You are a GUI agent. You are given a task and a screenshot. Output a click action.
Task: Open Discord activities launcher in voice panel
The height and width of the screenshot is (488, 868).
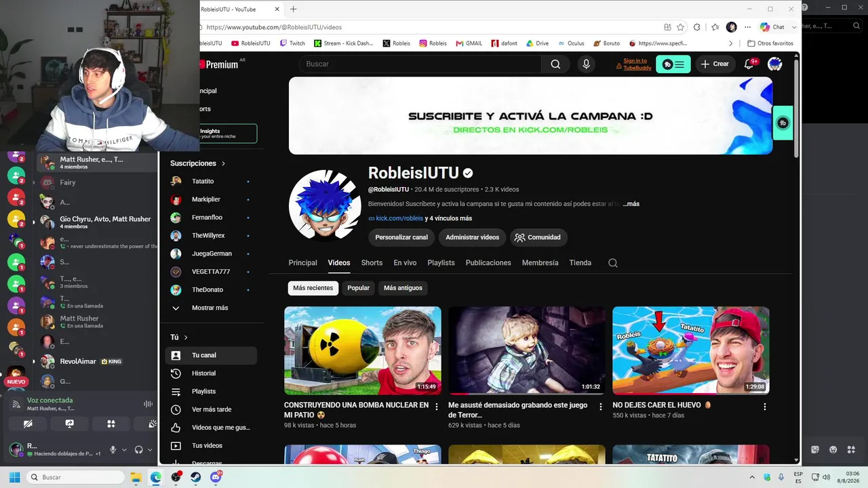(x=111, y=424)
